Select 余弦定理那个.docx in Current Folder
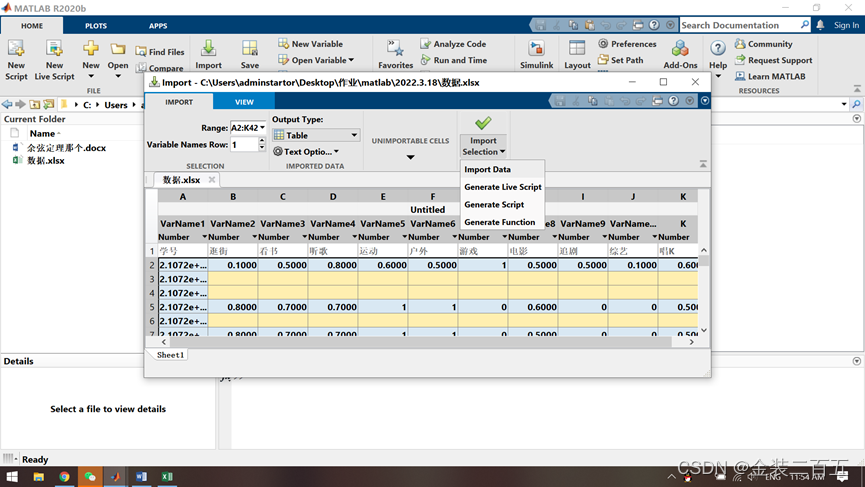865x487 pixels. click(x=66, y=148)
